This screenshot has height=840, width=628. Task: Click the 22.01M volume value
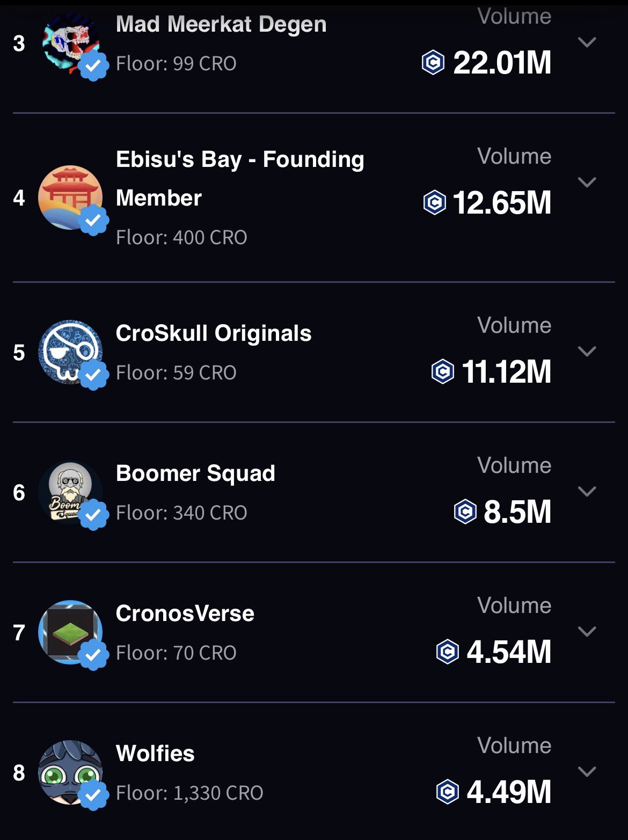tap(502, 63)
